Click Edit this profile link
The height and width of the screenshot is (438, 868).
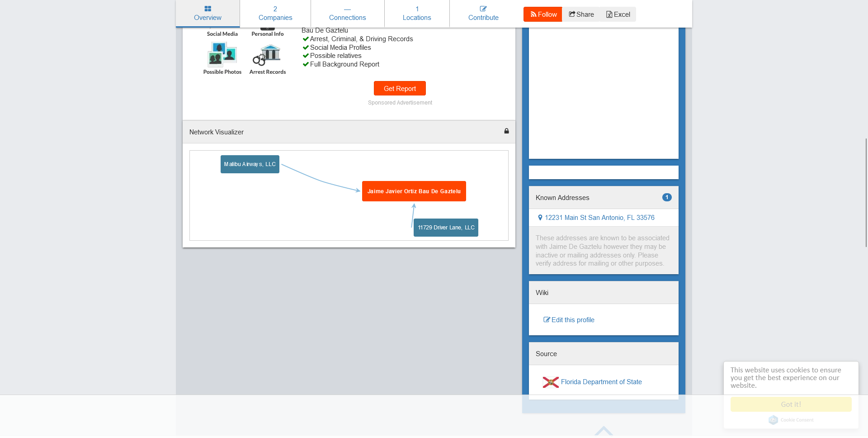[573, 320]
